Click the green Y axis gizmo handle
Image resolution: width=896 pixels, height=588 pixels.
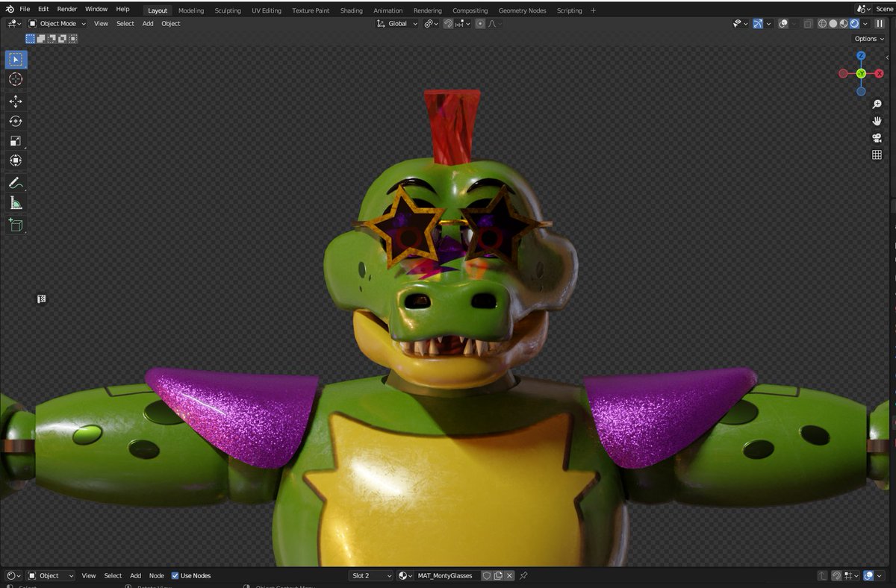861,73
